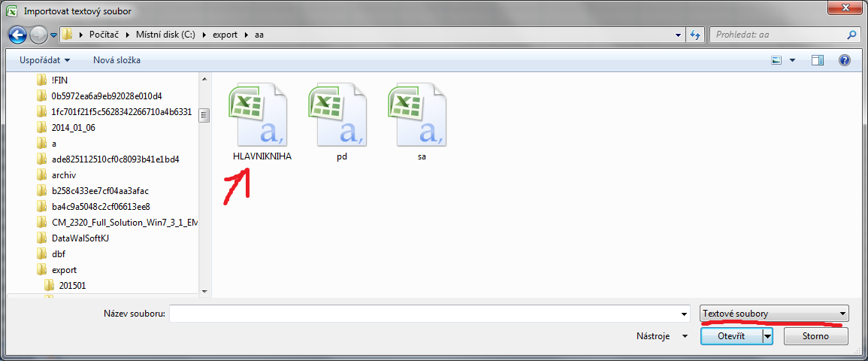This screenshot has height=361, width=868.
Task: Click the refresh button beside address bar
Action: 695,35
